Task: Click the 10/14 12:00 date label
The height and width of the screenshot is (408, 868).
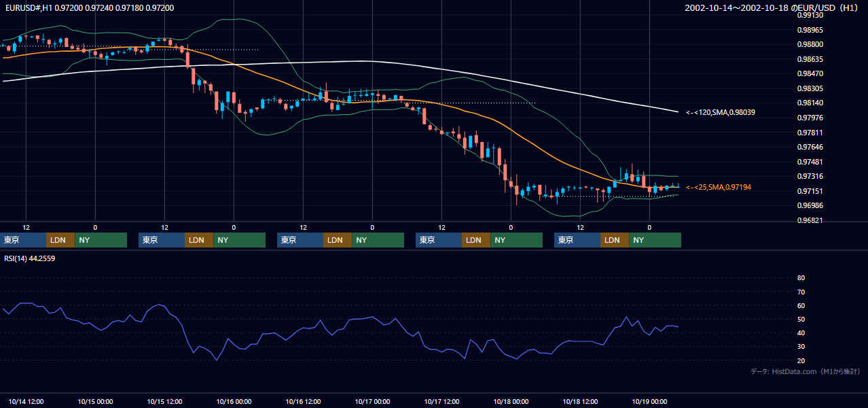Action: [26, 402]
